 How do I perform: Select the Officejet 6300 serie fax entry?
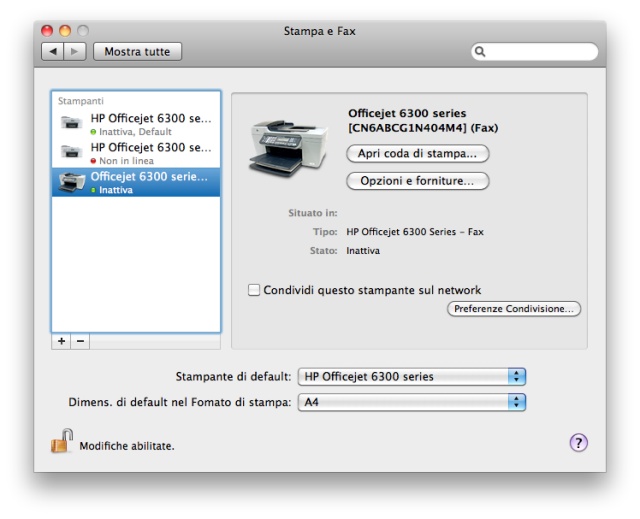(x=136, y=182)
